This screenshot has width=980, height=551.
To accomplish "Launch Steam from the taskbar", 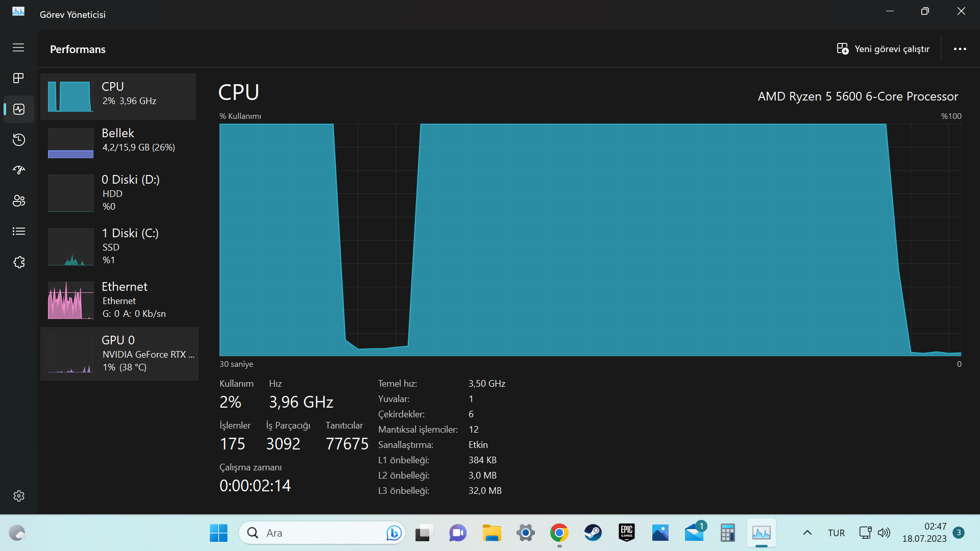I will 593,533.
